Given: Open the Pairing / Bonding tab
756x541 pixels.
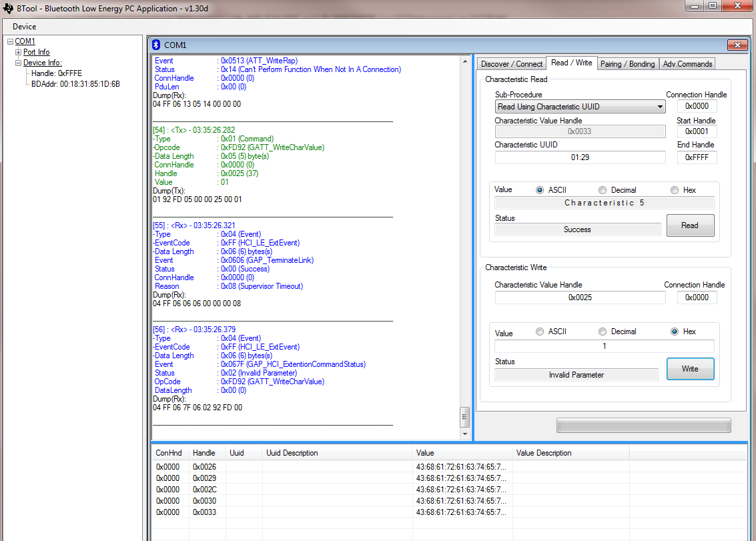Looking at the screenshot, I should (x=627, y=63).
